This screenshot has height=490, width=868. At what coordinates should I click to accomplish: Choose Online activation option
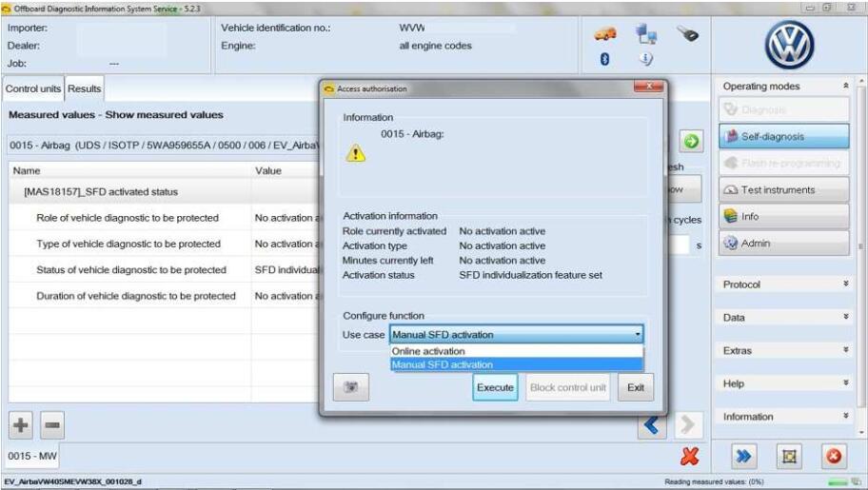click(x=517, y=351)
